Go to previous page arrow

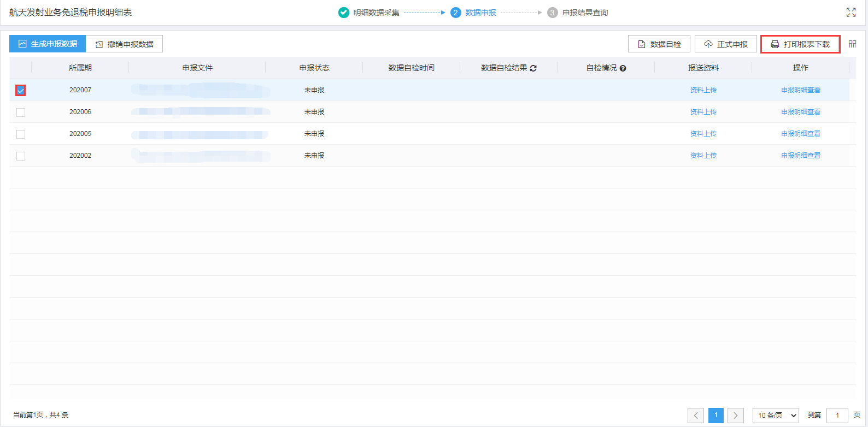pos(696,416)
